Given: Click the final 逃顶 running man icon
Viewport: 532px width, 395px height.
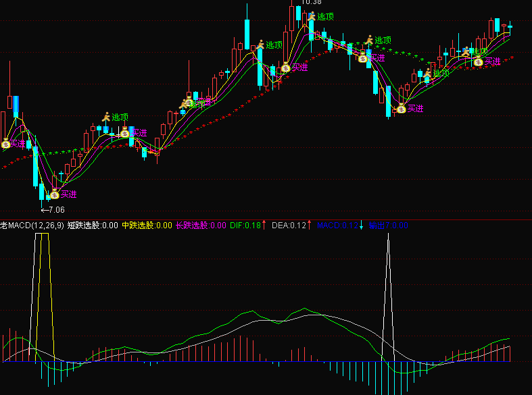Looking at the screenshot, I should [466, 51].
